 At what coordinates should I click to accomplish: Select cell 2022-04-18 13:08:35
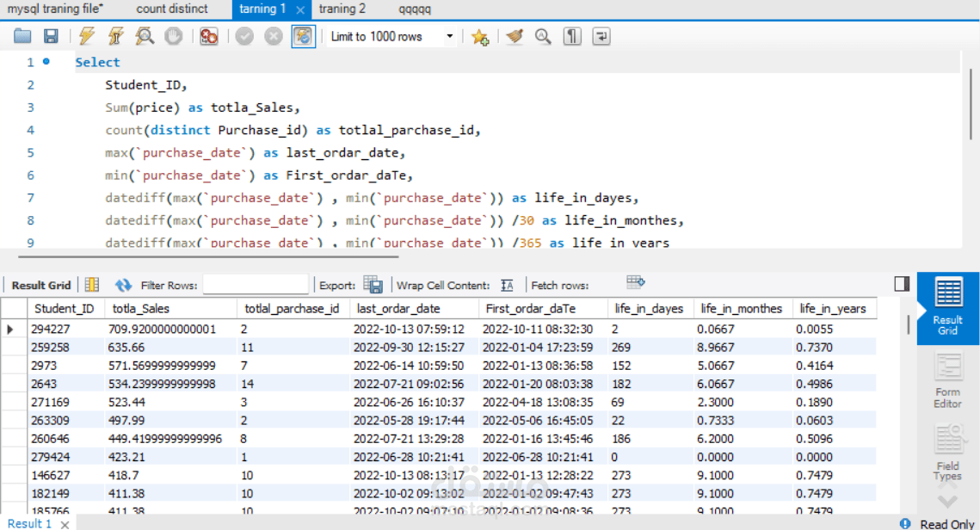click(x=543, y=402)
